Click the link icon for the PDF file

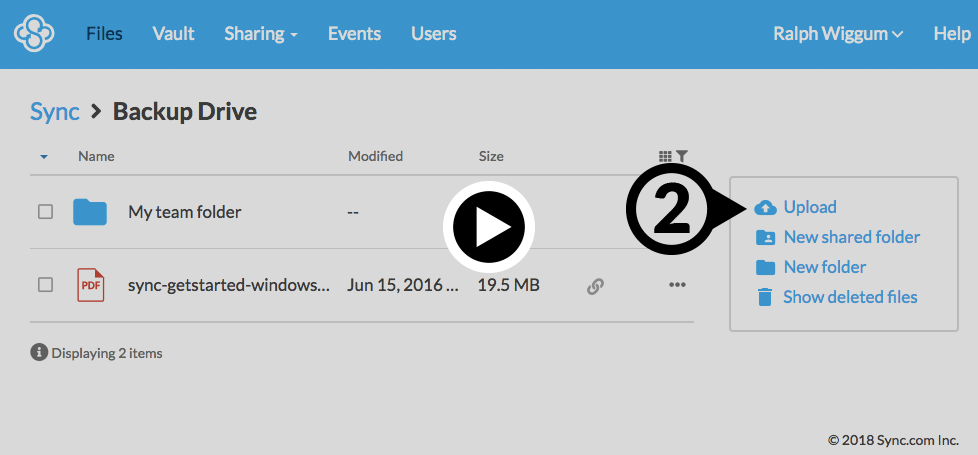(x=595, y=286)
